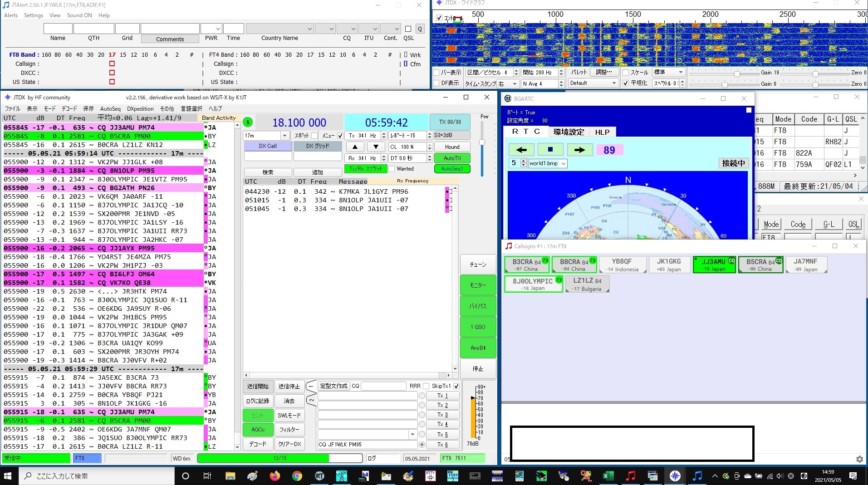
Task: Click the クリアーDX button
Action: coord(289,444)
